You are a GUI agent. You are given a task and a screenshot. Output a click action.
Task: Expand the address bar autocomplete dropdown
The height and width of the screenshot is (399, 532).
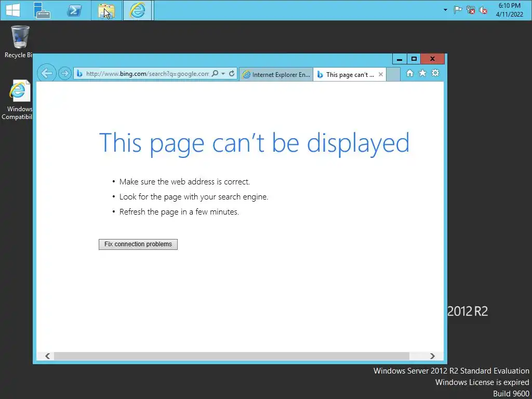223,74
